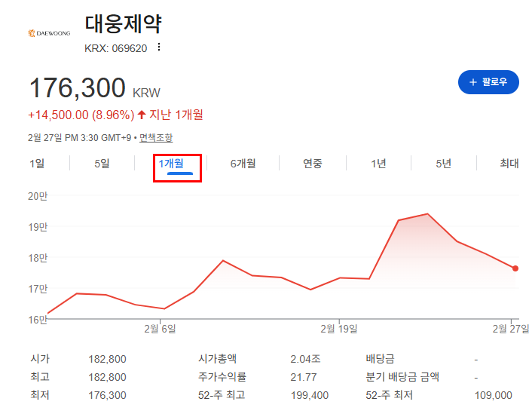Click the 2월 6일 date label on the axis
This screenshot has height=420, width=529.
(x=160, y=329)
